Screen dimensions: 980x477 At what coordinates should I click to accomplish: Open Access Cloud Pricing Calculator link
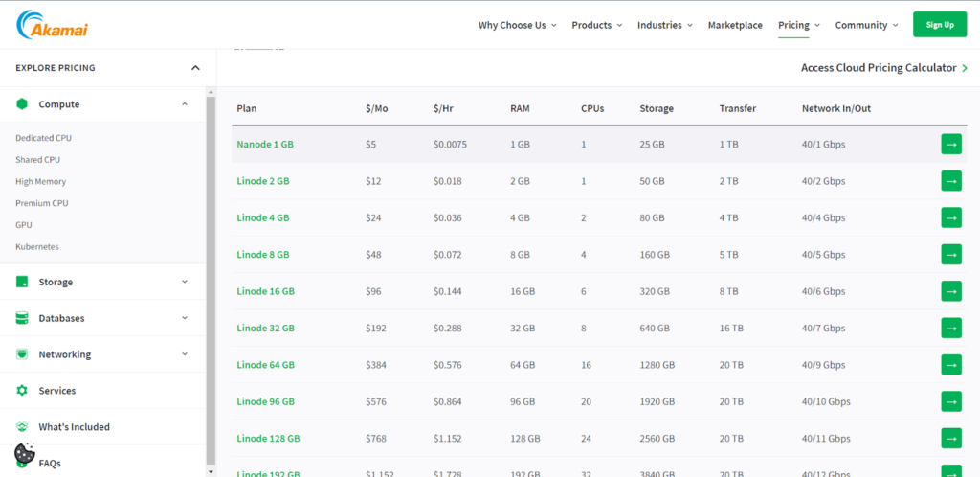coord(883,68)
